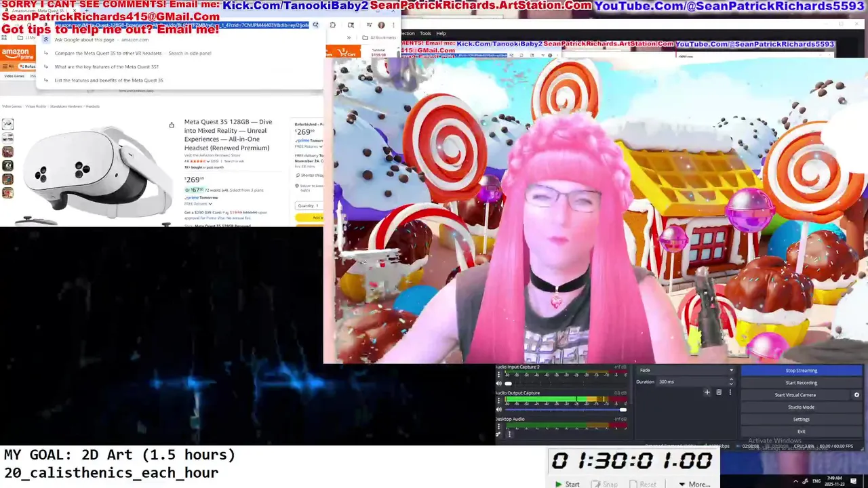
Task: Choose List features and benefits suggestion
Action: (180, 80)
